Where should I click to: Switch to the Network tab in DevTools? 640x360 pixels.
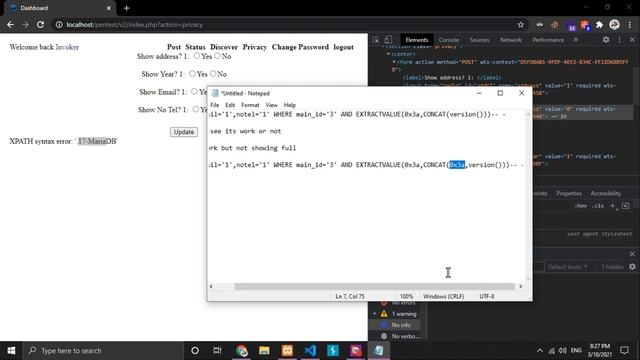point(511,40)
